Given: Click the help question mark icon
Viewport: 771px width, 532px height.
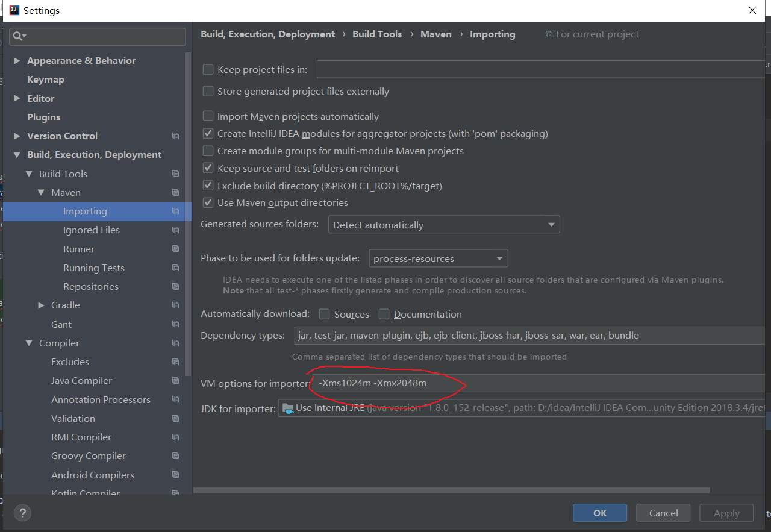Looking at the screenshot, I should tap(22, 513).
